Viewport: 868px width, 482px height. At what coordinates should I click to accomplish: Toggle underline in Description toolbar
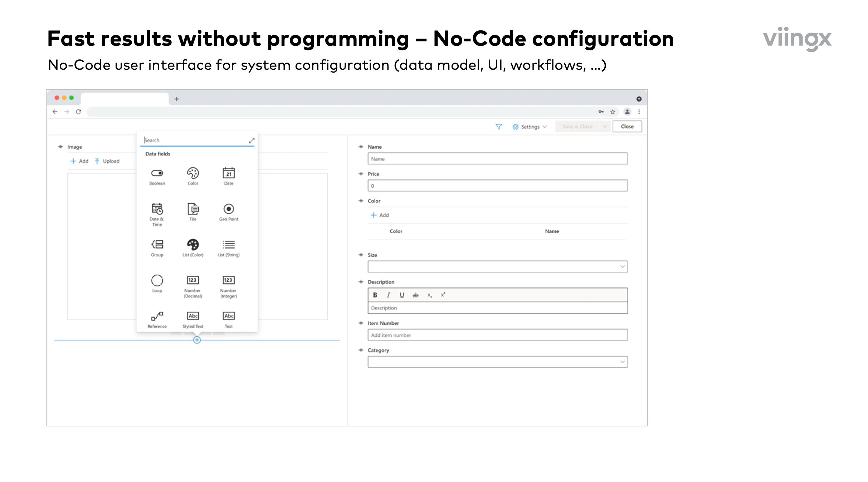[402, 295]
